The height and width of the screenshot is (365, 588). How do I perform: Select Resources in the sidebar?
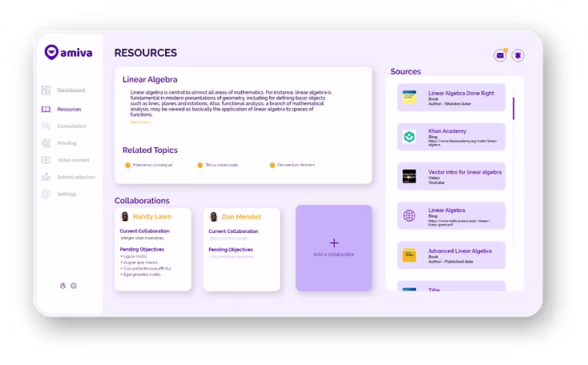[69, 109]
